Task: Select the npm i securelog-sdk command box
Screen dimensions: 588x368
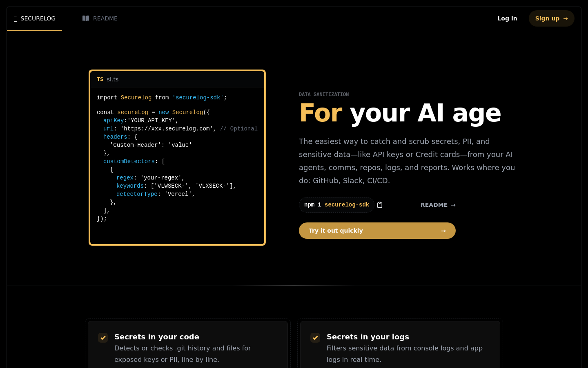Action: [336, 205]
